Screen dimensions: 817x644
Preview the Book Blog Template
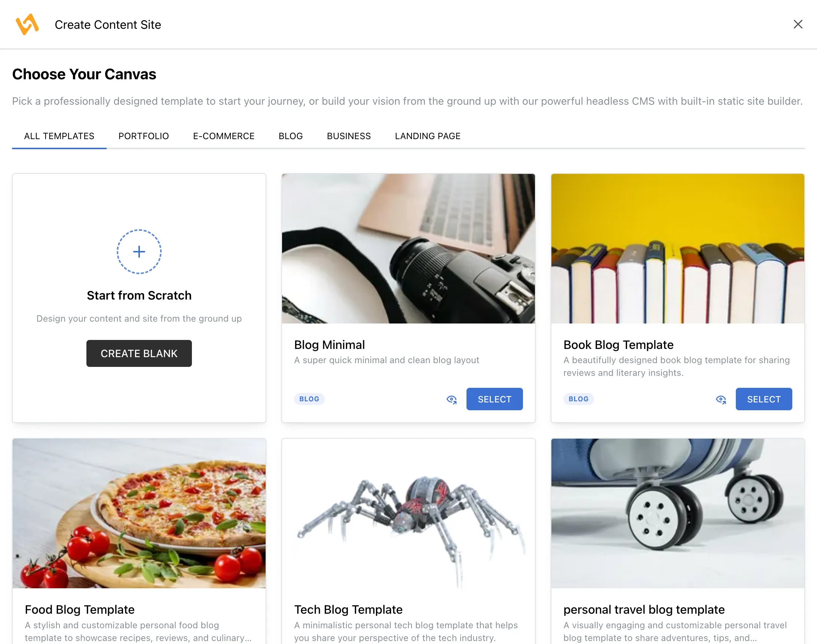coord(721,399)
